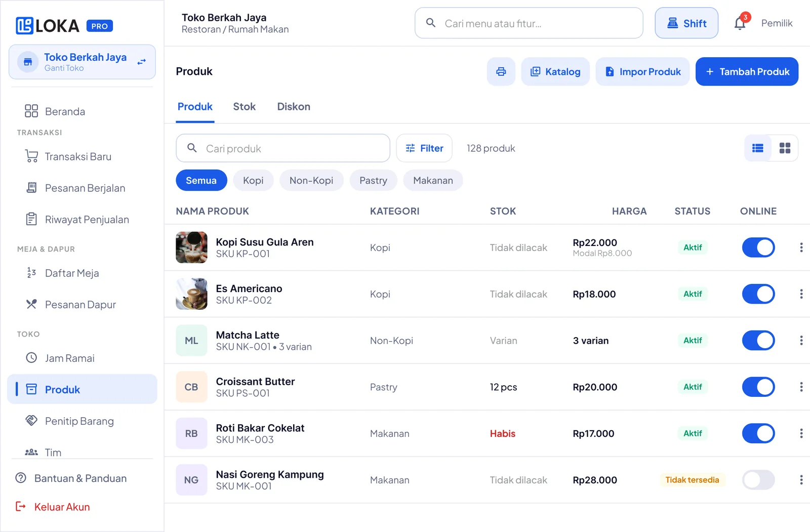Enable online switch for Nasi Goreng Kampung
The width and height of the screenshot is (810, 532).
(758, 480)
